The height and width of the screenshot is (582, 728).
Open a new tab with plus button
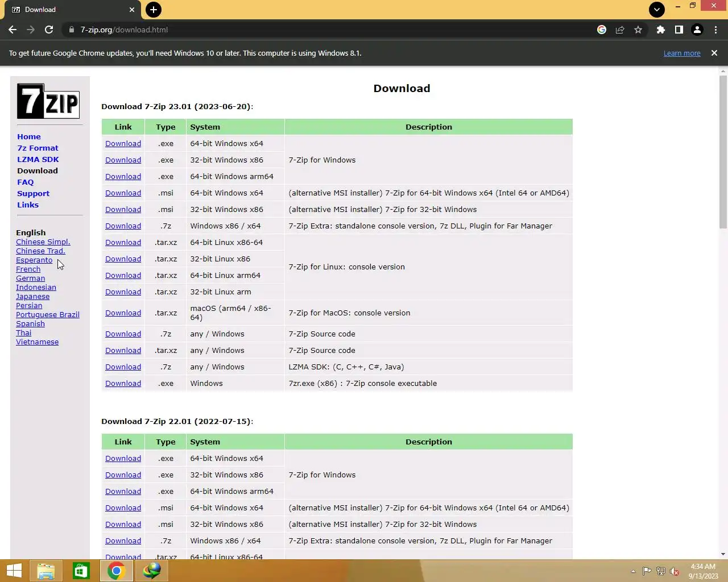coord(153,10)
